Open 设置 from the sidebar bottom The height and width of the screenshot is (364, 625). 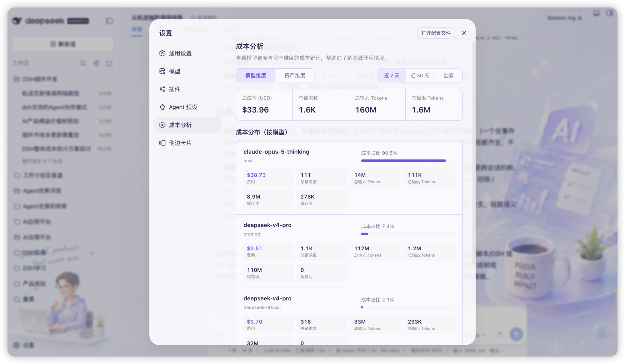pos(24,345)
